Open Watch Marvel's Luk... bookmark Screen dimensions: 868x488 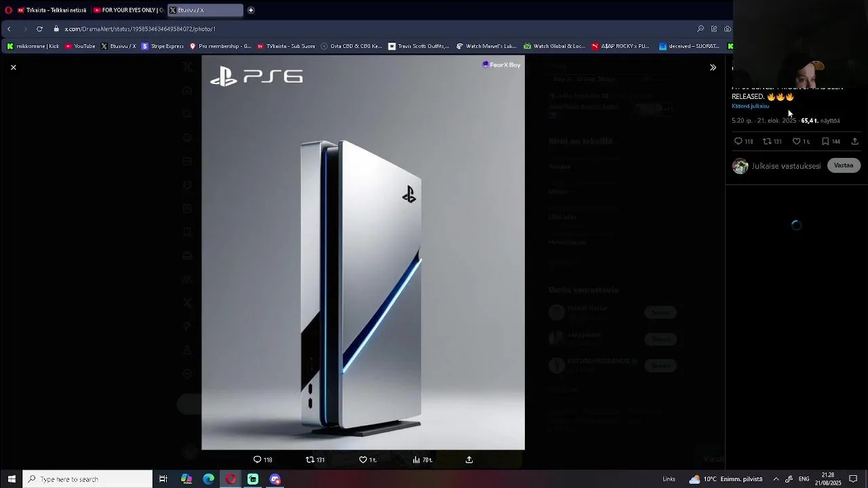(x=486, y=46)
